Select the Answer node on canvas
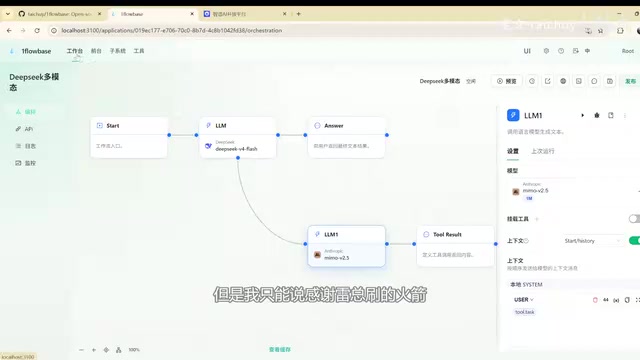The image size is (640, 360). coord(347,137)
